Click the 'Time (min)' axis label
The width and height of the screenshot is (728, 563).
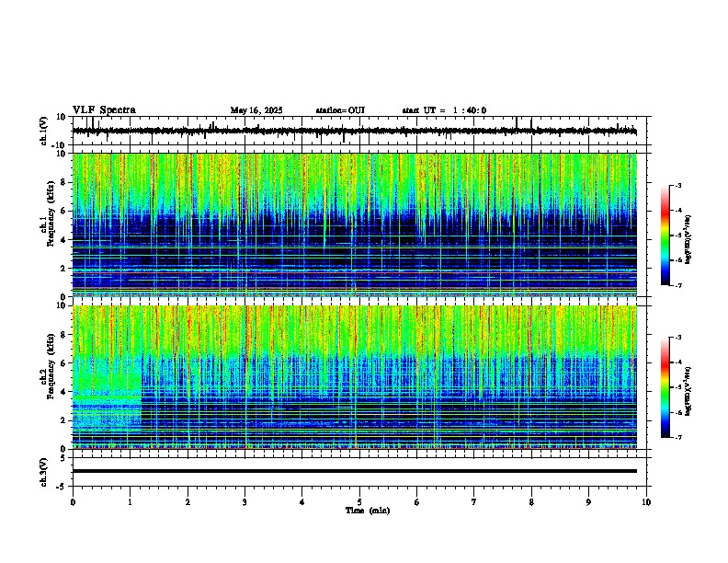[x=368, y=511]
